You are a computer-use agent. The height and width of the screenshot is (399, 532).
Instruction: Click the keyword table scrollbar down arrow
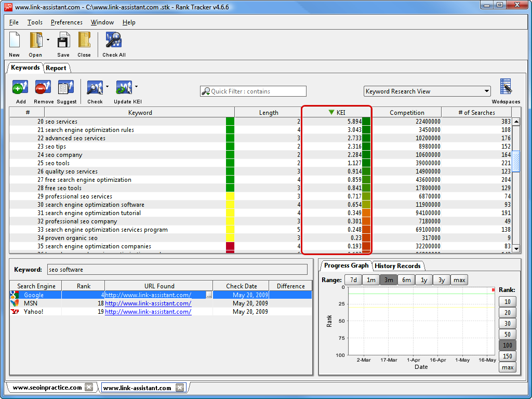pyautogui.click(x=516, y=249)
